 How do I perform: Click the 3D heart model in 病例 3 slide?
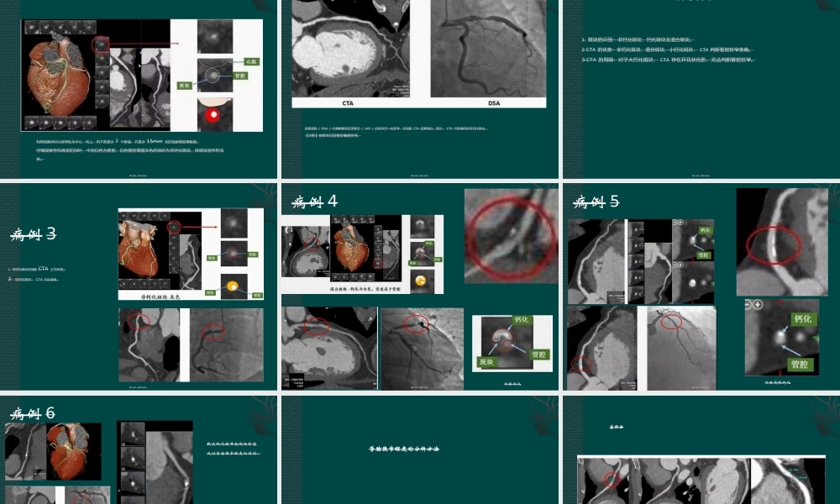[x=139, y=249]
